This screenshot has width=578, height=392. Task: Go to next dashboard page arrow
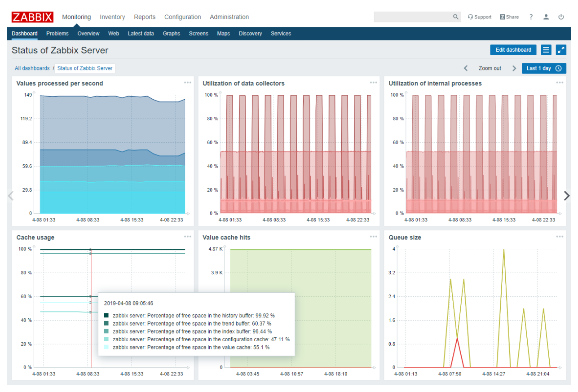point(567,196)
